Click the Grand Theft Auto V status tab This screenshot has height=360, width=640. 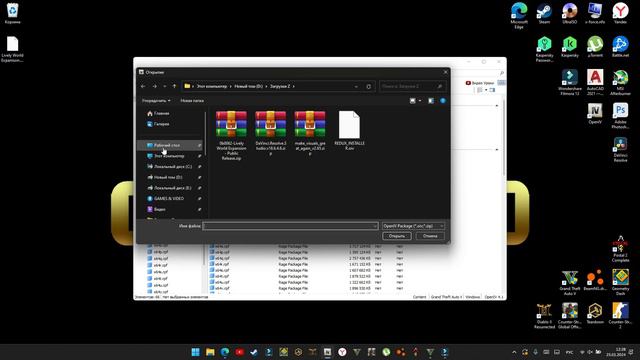coord(446,297)
